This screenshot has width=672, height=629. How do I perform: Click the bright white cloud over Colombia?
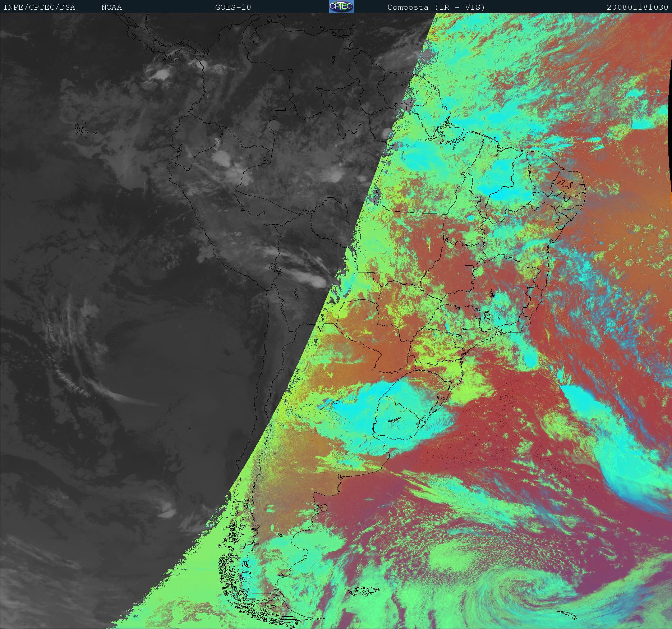(160, 74)
